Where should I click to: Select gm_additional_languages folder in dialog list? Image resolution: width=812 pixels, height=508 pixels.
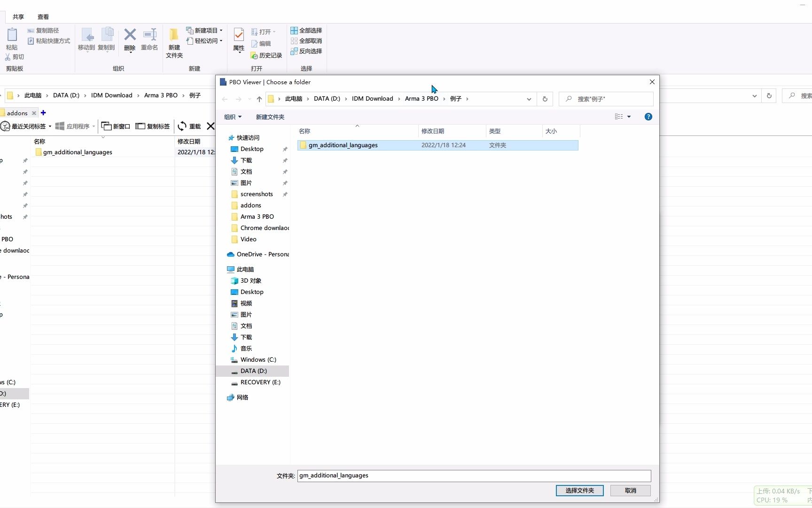click(437, 145)
